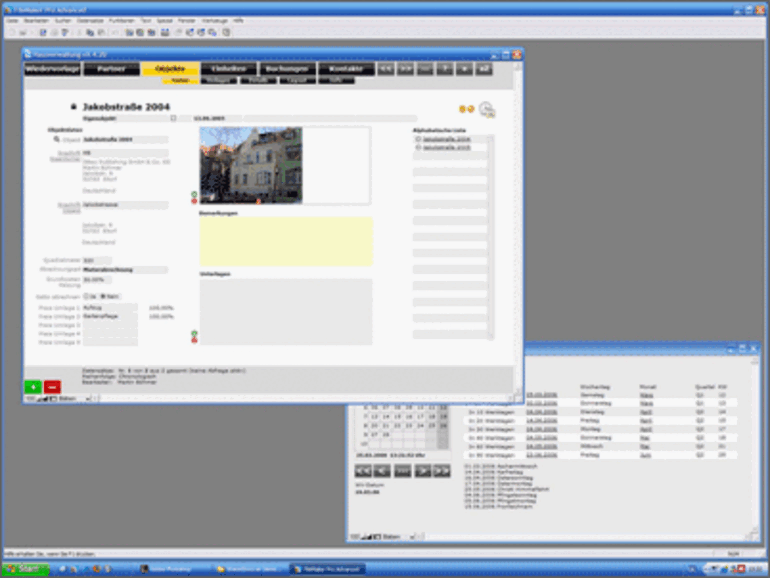The width and height of the screenshot is (770, 578).
Task: Go to previous record with << button
Action: 385,69
